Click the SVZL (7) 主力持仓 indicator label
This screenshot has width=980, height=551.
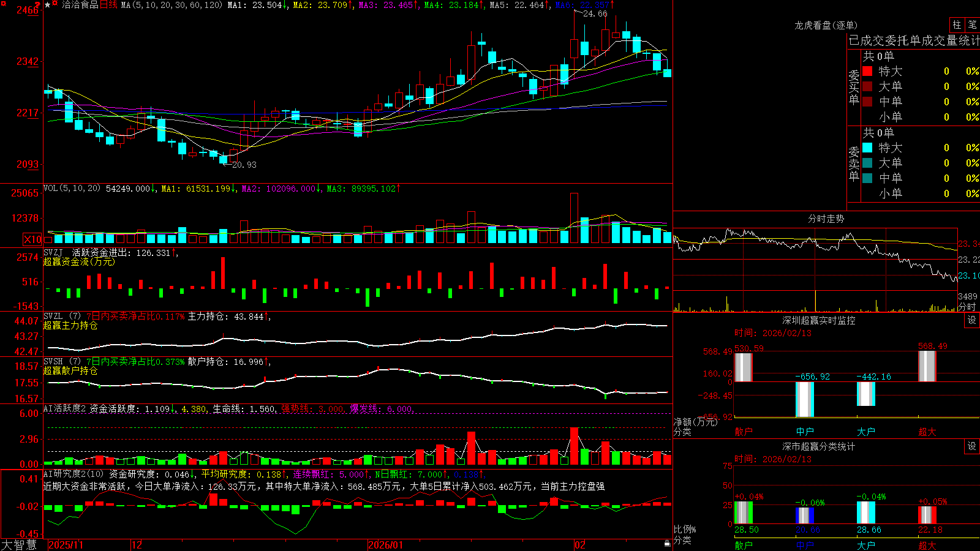click(x=62, y=317)
